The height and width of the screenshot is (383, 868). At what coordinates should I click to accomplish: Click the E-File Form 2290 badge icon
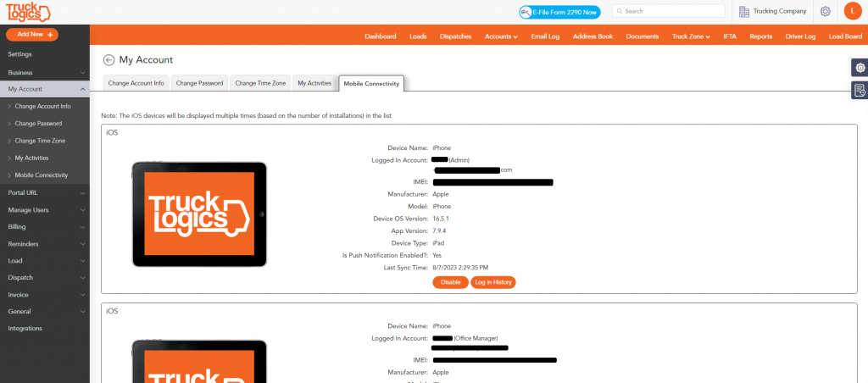pos(526,12)
